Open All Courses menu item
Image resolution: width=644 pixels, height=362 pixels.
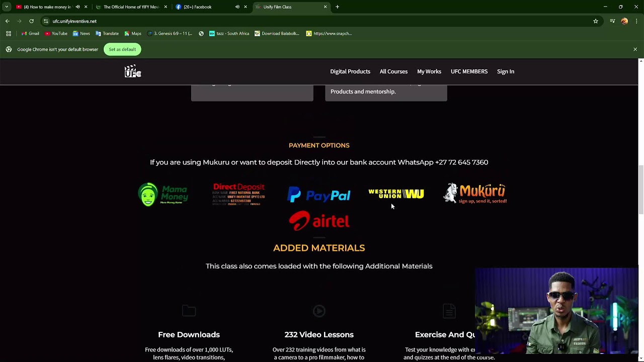pos(393,71)
